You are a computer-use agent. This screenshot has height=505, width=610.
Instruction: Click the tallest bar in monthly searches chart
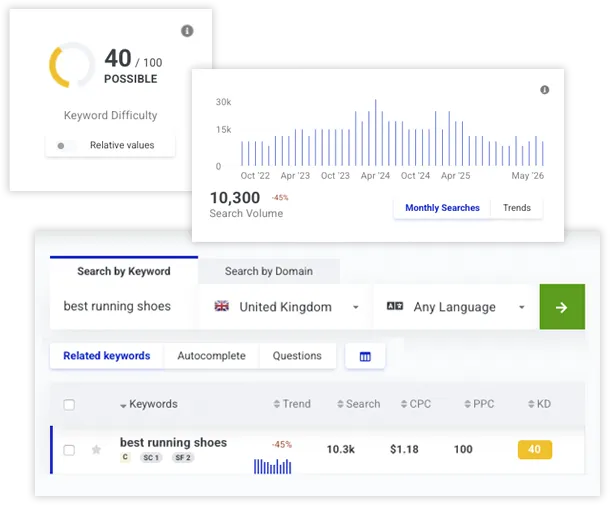tap(375, 133)
